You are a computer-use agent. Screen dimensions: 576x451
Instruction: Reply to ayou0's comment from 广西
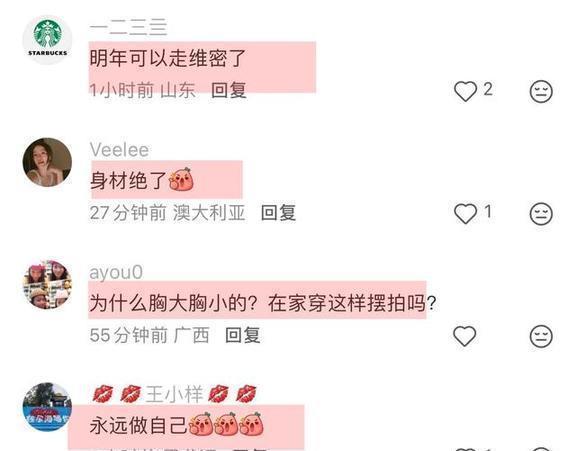click(243, 335)
